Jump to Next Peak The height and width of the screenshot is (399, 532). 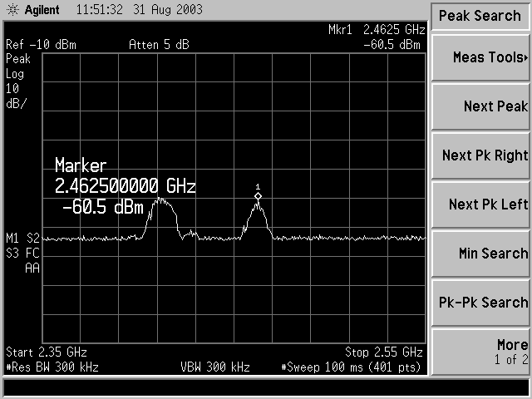[x=480, y=107]
